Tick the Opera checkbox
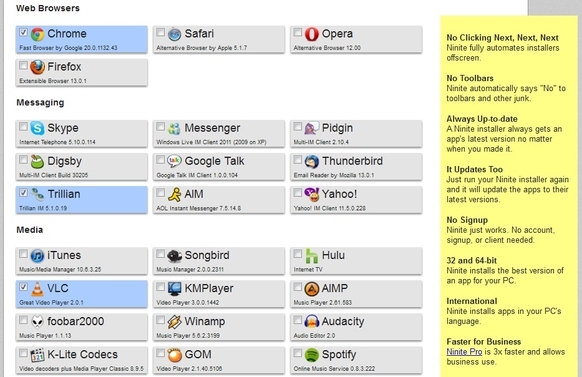Viewport: 582px width, 377px height. tap(298, 32)
